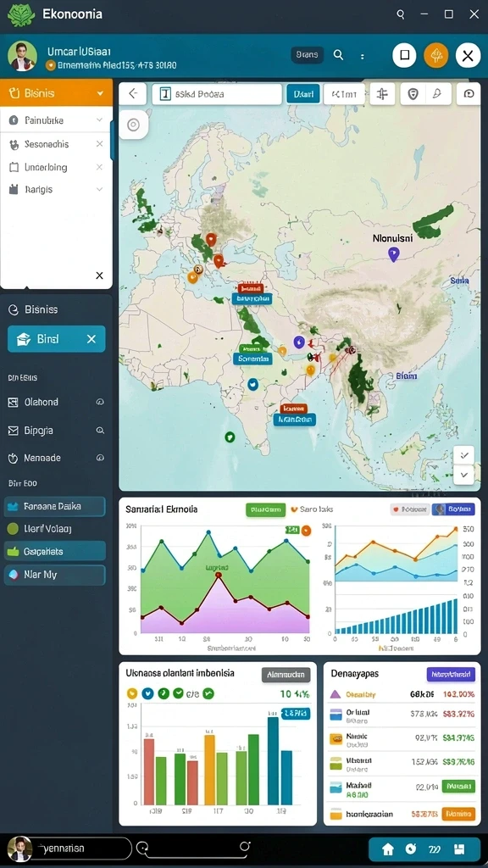Click the back arrow above the map
The height and width of the screenshot is (868, 488).
pos(133,93)
